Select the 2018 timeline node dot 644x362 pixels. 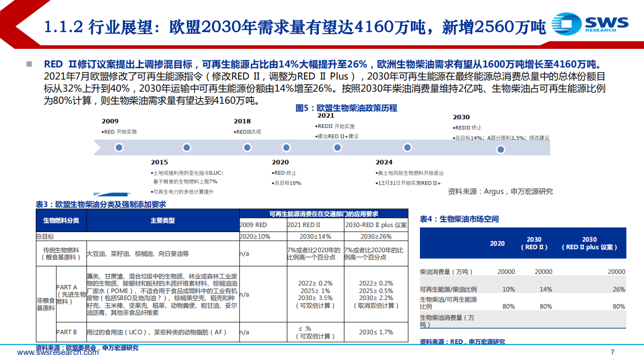click(x=247, y=148)
